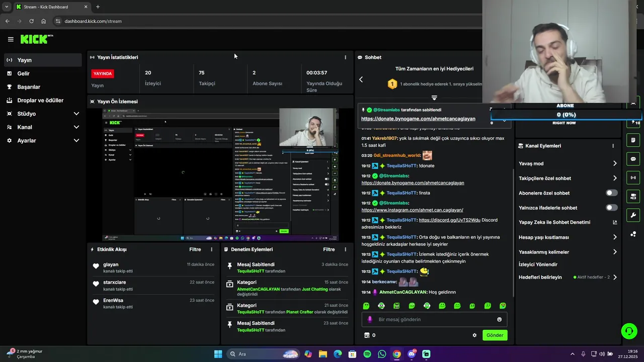
Task: Click follower ErenWsa in Etkinlik Akışı
Action: (x=113, y=301)
